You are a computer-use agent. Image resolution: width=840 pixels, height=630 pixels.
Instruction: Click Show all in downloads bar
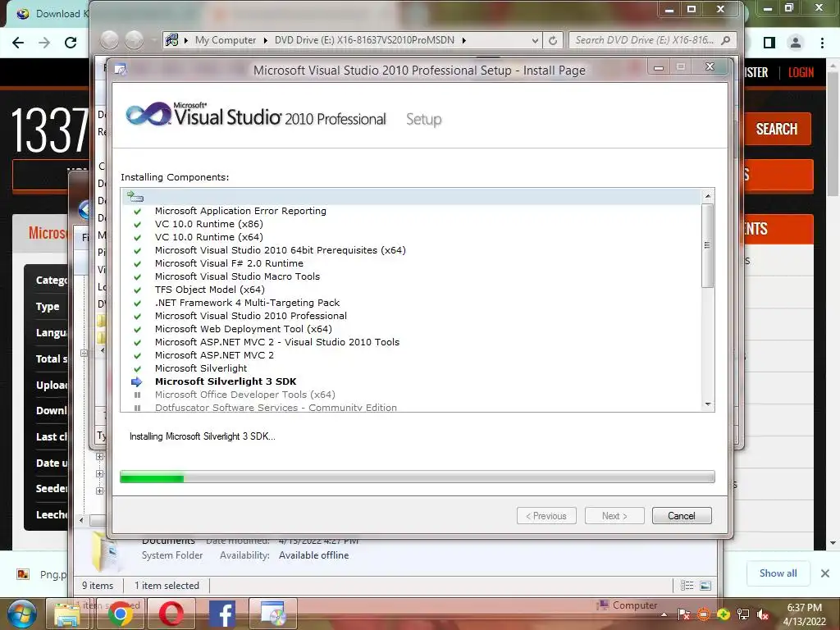pos(778,573)
